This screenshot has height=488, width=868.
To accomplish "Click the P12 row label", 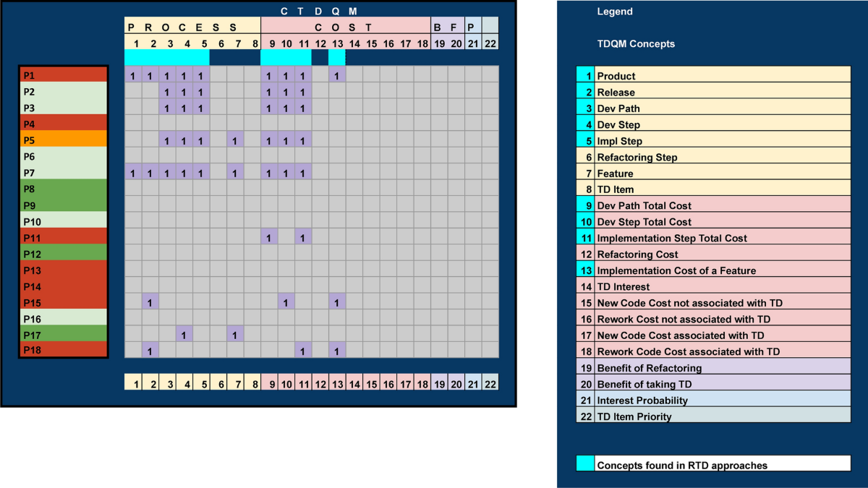I will pyautogui.click(x=64, y=254).
